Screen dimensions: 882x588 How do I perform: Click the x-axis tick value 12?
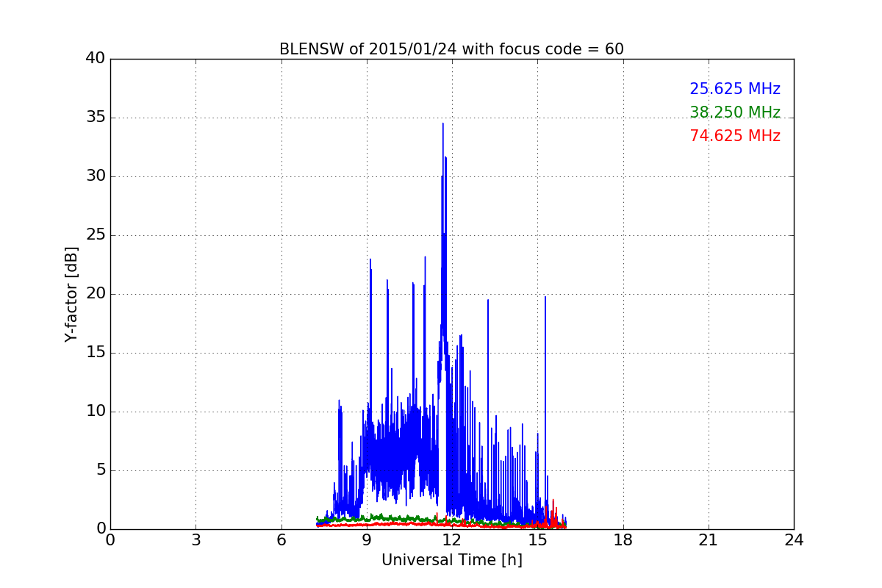click(452, 539)
